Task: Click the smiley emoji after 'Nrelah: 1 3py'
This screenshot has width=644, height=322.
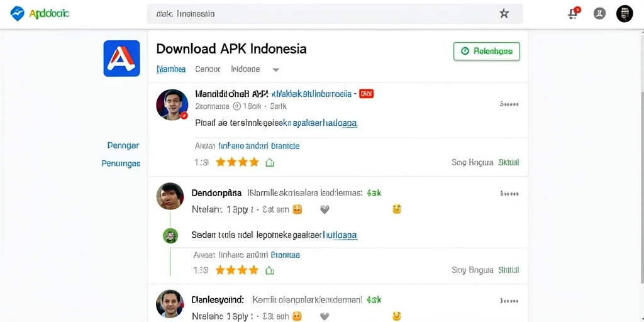Action: point(297,209)
